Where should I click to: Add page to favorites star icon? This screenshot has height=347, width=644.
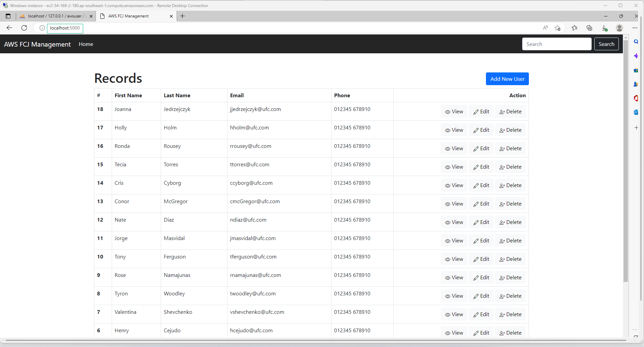(558, 28)
